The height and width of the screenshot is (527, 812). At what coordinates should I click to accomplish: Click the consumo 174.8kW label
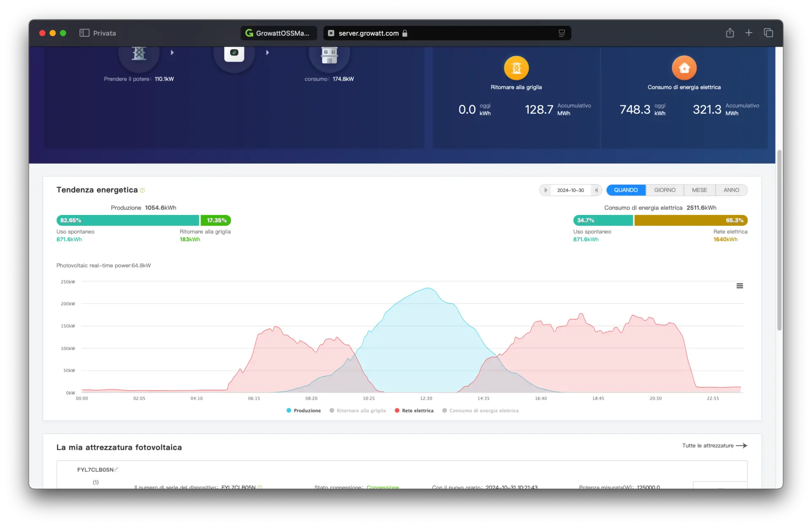coord(329,79)
